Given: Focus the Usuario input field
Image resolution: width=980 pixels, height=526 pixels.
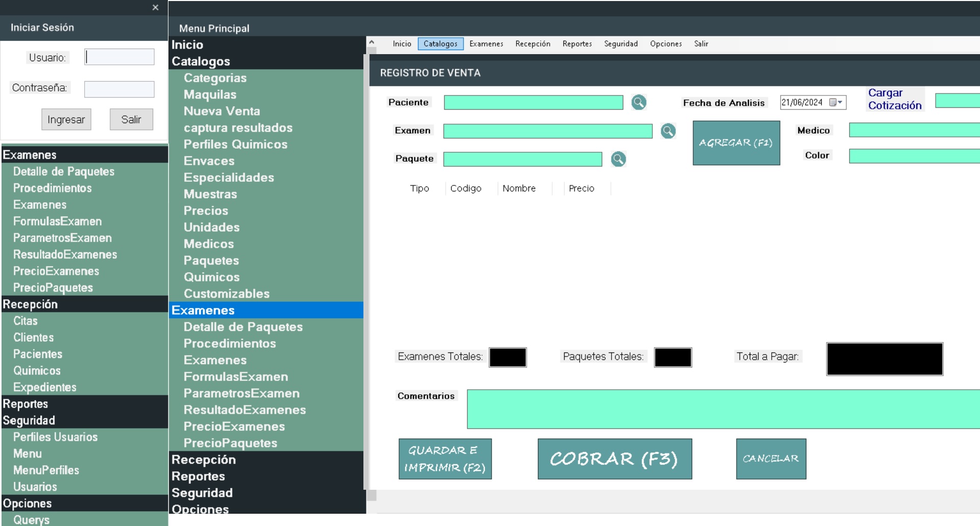Looking at the screenshot, I should [119, 57].
